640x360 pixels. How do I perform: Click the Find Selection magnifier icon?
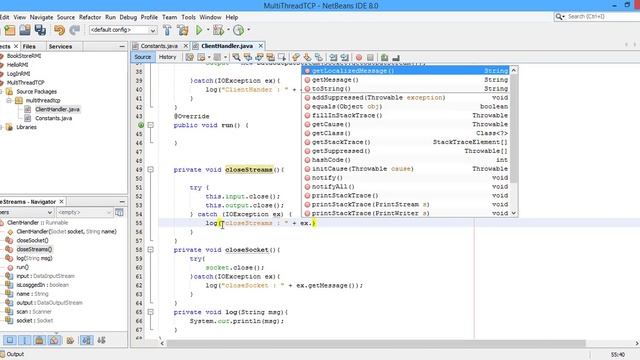[236, 57]
